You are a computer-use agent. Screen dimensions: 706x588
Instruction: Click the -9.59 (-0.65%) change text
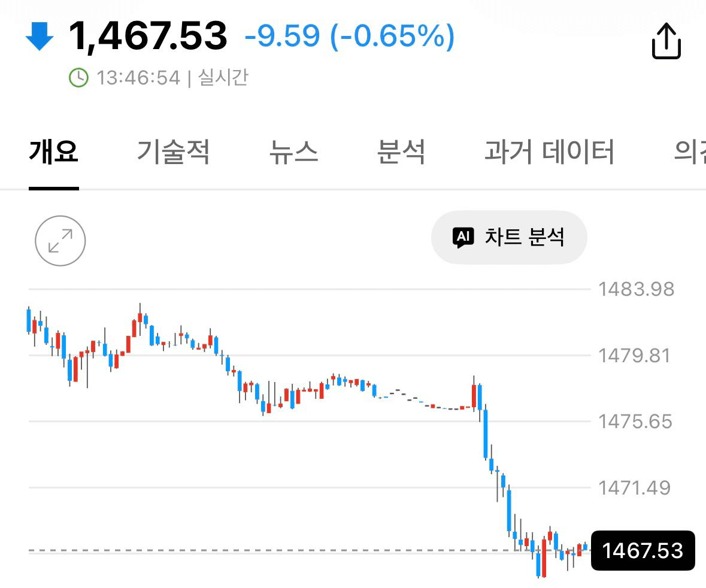pyautogui.click(x=350, y=36)
